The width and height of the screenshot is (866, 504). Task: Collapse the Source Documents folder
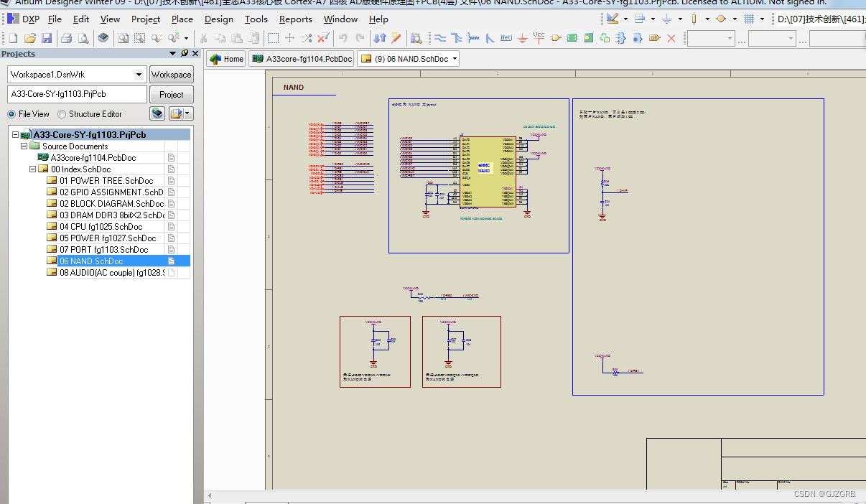point(24,146)
